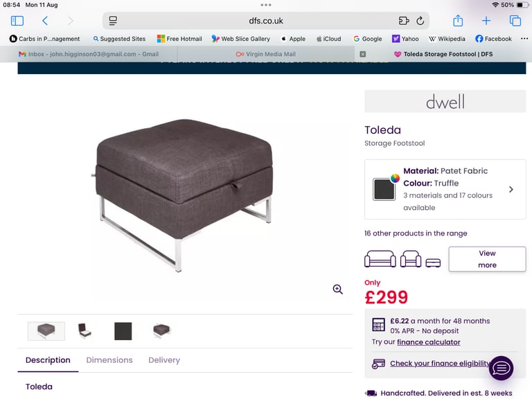
Task: Open a new tab with plus icon
Action: tap(486, 21)
